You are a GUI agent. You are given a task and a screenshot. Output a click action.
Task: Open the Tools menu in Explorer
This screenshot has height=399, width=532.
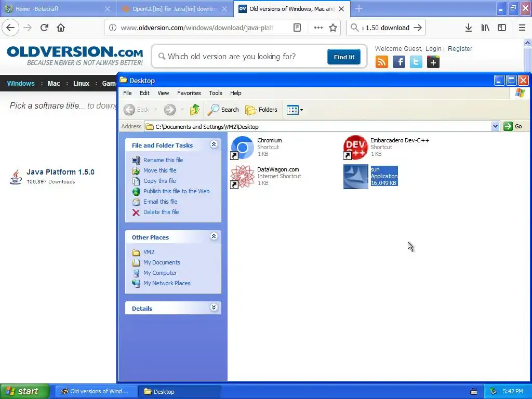[x=216, y=93]
